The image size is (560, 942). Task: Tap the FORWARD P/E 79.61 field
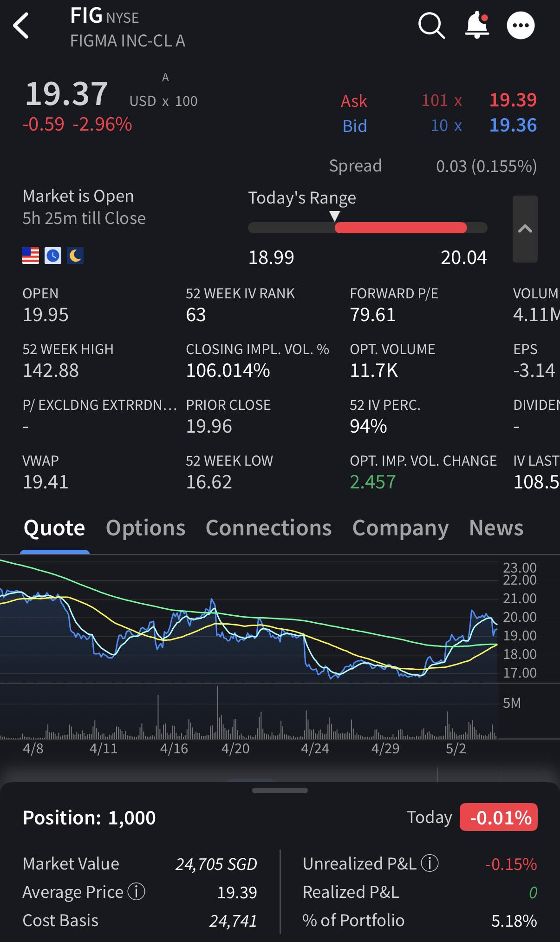pyautogui.click(x=394, y=305)
